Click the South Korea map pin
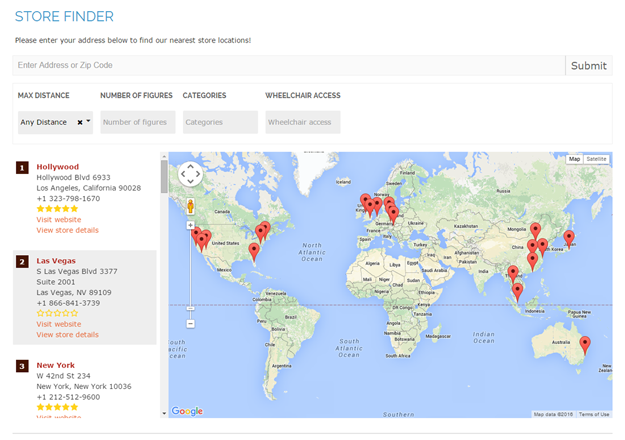 click(542, 247)
